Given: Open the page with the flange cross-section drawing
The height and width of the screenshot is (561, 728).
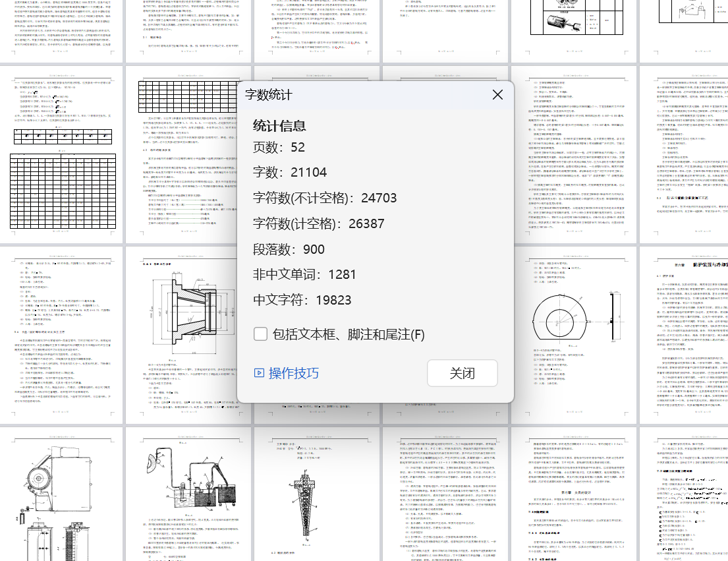Looking at the screenshot, I should (182, 336).
